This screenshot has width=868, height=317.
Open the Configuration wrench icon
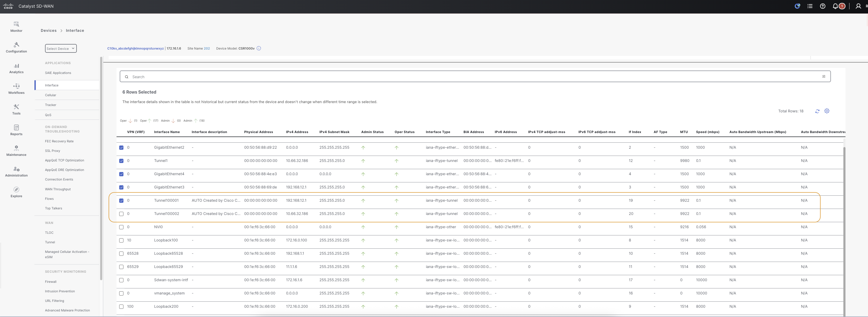(x=16, y=45)
